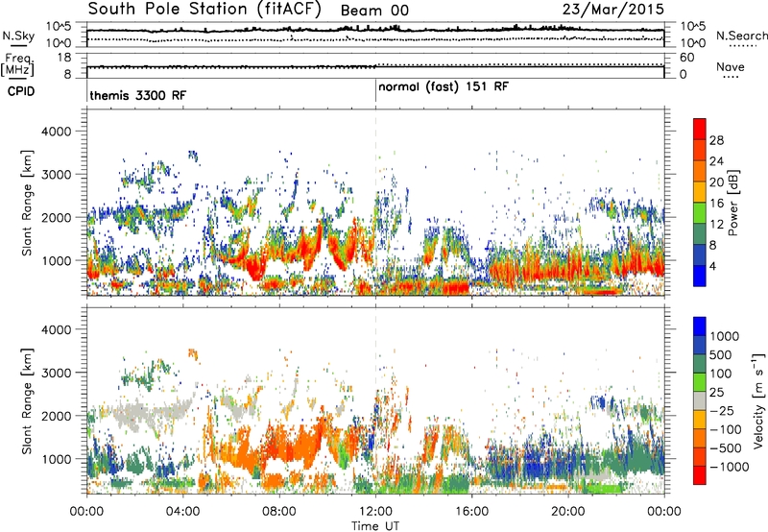This screenshot has width=768, height=532.
Task: Click the 'South Pole Station (fitACF)' title
Action: tap(204, 10)
